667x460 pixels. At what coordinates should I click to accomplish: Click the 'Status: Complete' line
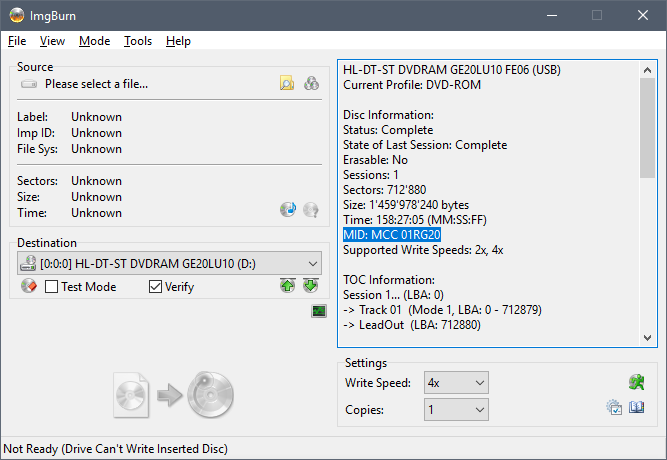[x=388, y=130]
